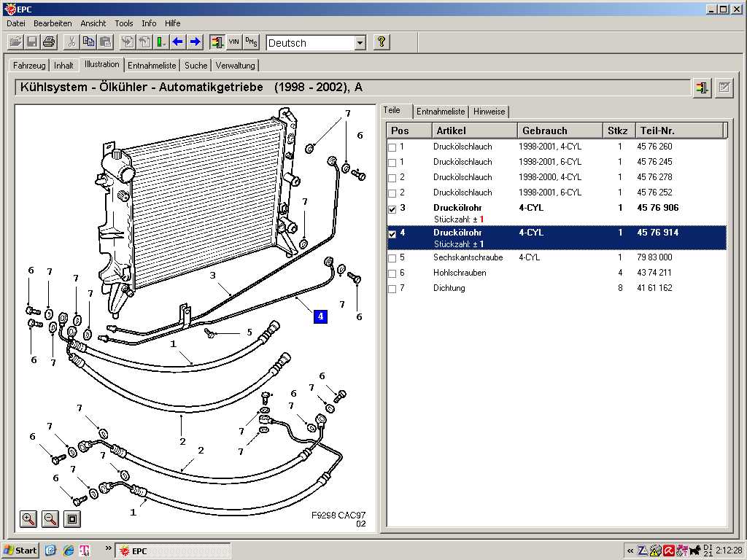Open Internet Explorer from quick launch
Viewport: 747px width, 560px height.
[x=69, y=551]
